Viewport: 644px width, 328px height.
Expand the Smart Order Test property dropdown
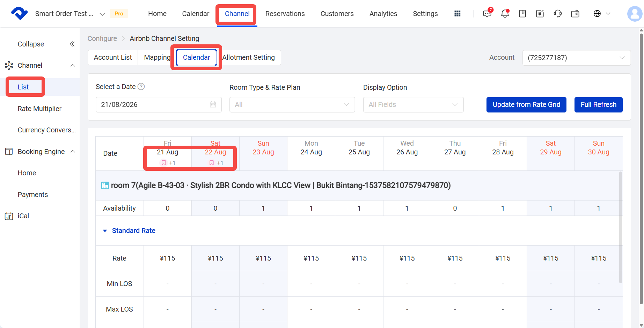point(102,14)
